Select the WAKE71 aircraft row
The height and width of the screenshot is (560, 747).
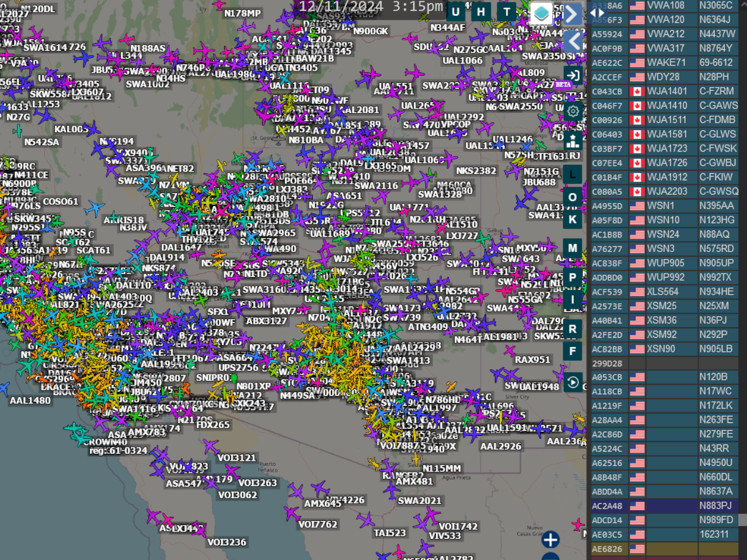pyautogui.click(x=664, y=62)
